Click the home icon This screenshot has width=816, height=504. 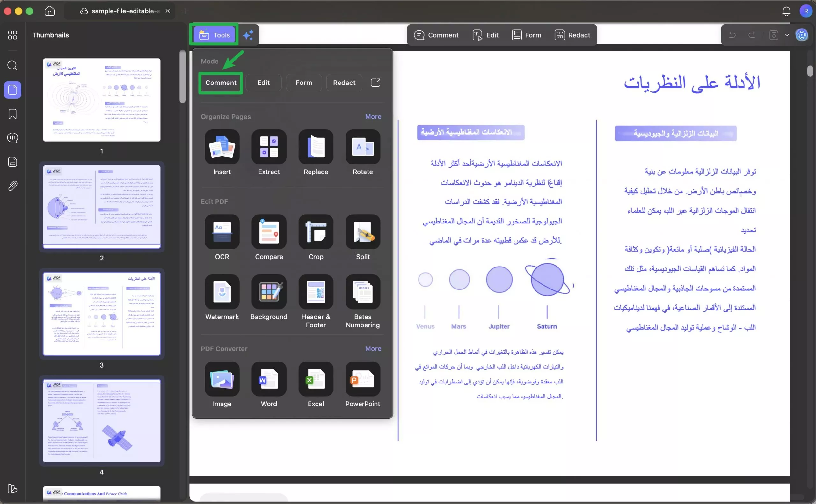50,11
